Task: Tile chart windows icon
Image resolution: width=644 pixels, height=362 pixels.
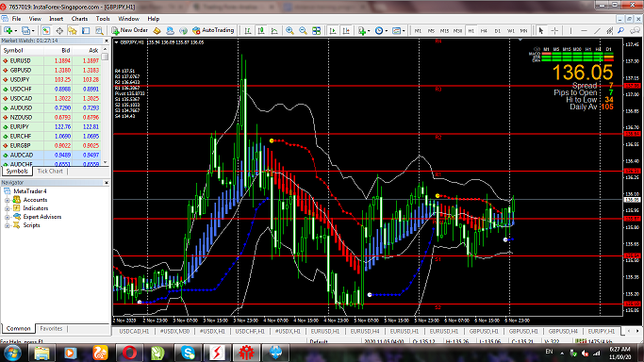Action: 316,30
